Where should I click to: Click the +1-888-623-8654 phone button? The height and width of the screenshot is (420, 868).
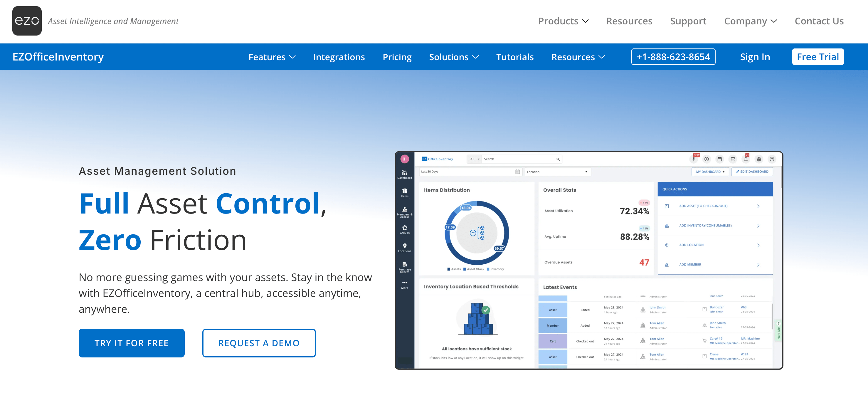[x=673, y=57]
